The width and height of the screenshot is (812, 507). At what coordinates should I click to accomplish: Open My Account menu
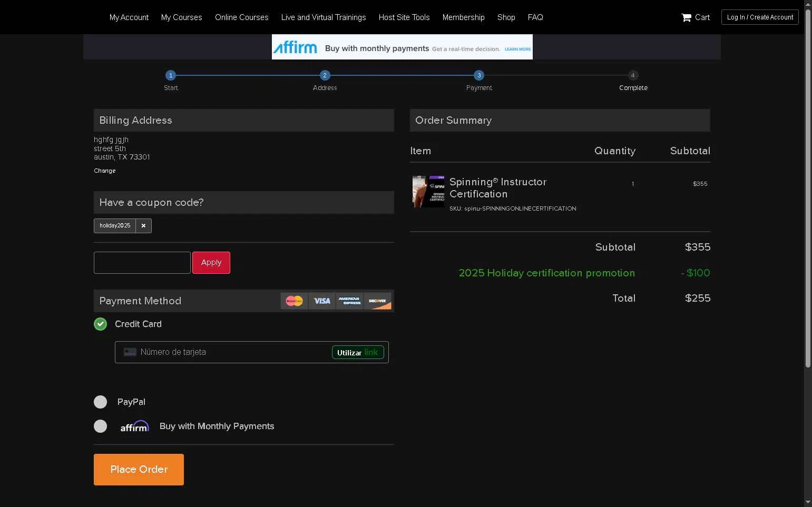coord(129,17)
